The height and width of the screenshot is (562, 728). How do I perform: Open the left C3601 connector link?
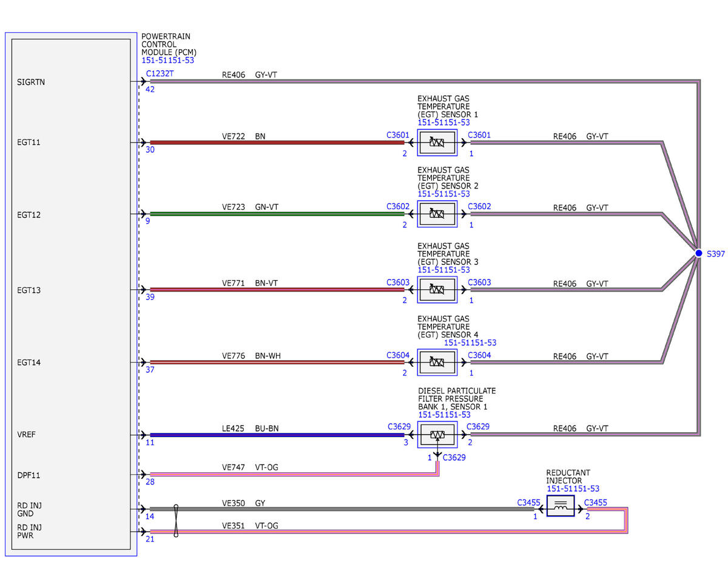point(398,135)
